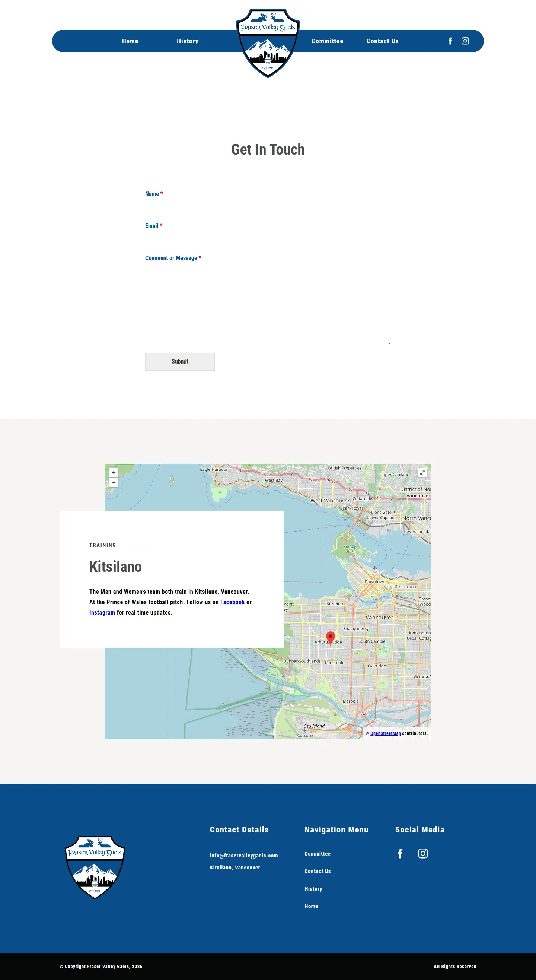This screenshot has height=980, width=536.
Task: Click the Fraser Valley Gaels header logo
Action: pyautogui.click(x=268, y=43)
